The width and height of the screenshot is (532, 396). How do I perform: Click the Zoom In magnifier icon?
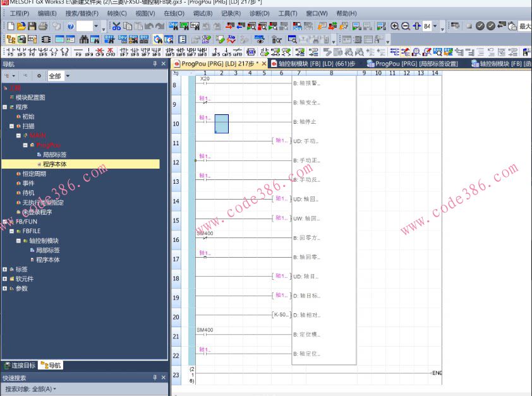coord(395,27)
